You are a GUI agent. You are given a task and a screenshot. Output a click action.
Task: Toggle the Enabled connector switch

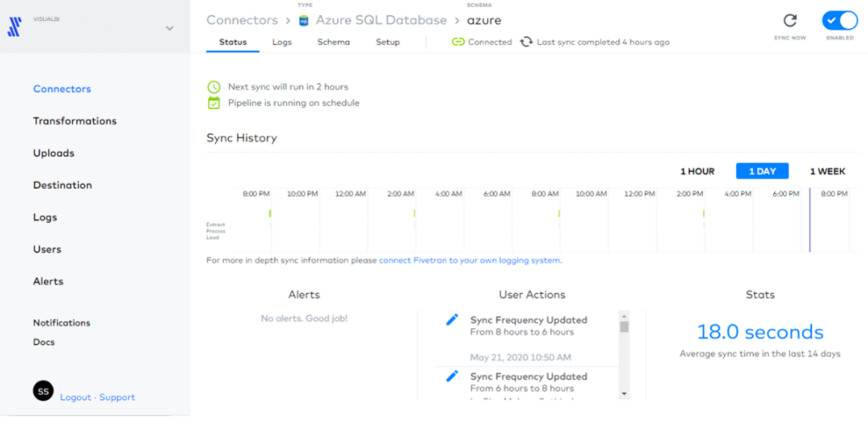tap(839, 21)
